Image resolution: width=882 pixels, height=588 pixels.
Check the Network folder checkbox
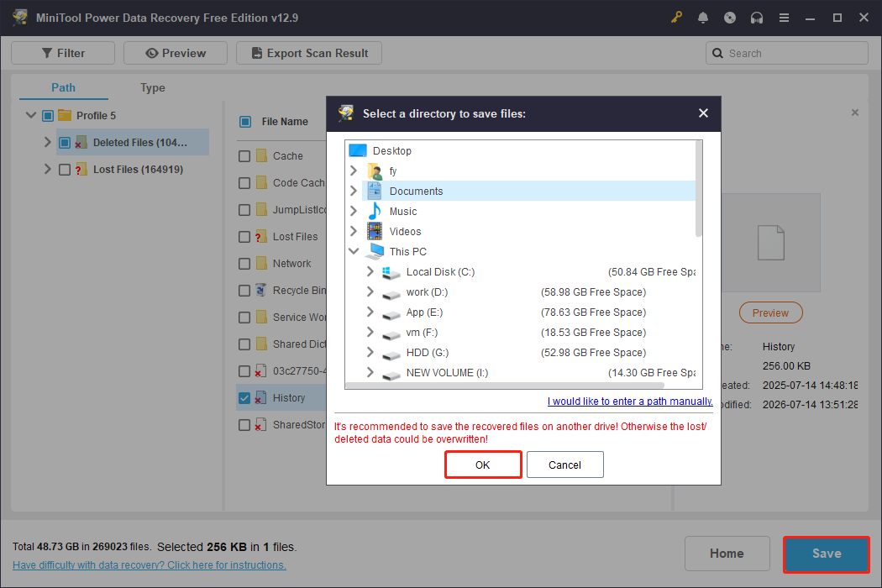point(244,263)
